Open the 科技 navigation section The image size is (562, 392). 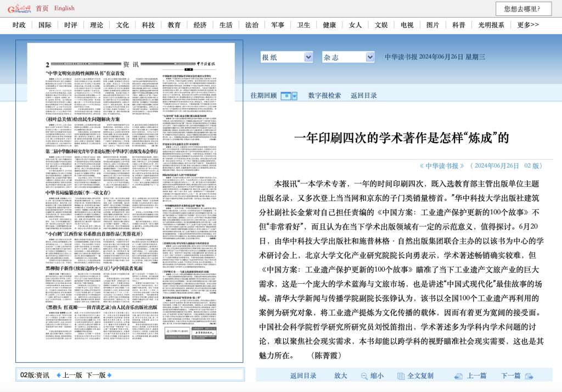(148, 25)
